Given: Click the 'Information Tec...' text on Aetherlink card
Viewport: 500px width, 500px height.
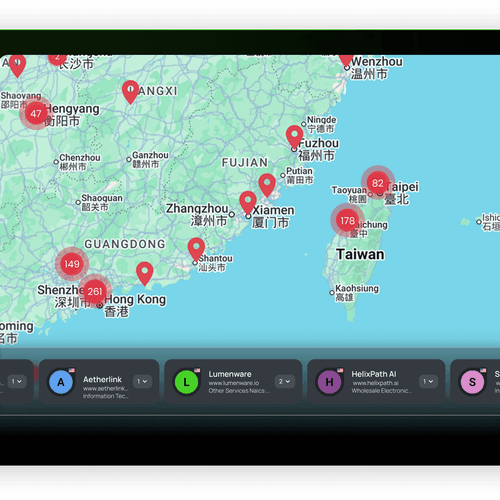Looking at the screenshot, I should click(x=106, y=396).
